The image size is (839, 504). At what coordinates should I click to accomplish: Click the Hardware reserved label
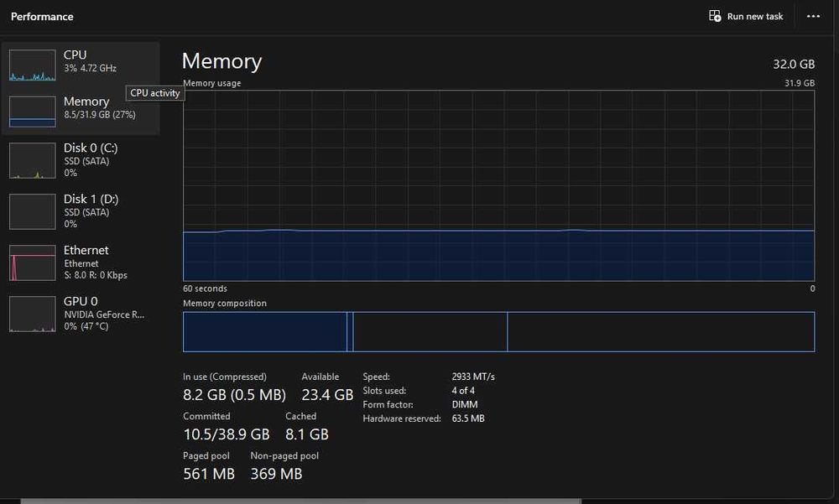coord(402,418)
